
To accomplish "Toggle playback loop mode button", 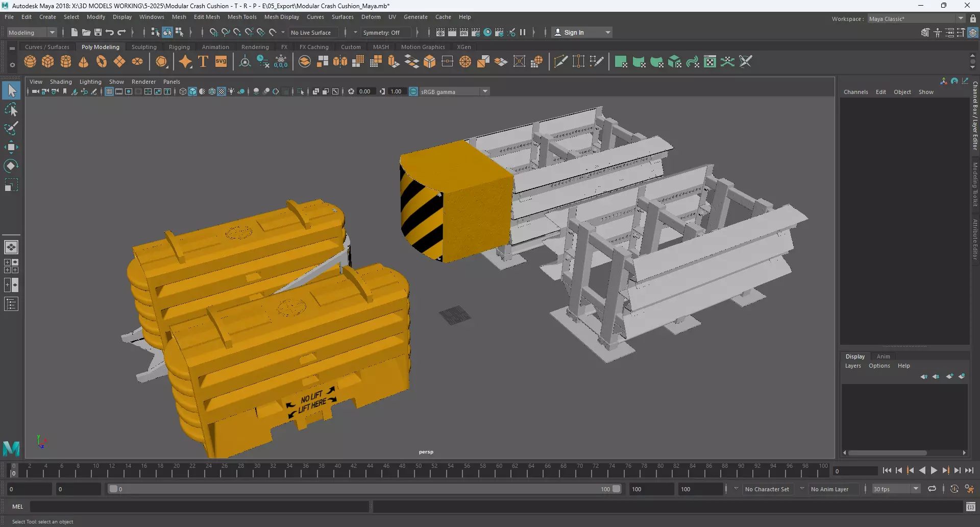I will pyautogui.click(x=932, y=489).
